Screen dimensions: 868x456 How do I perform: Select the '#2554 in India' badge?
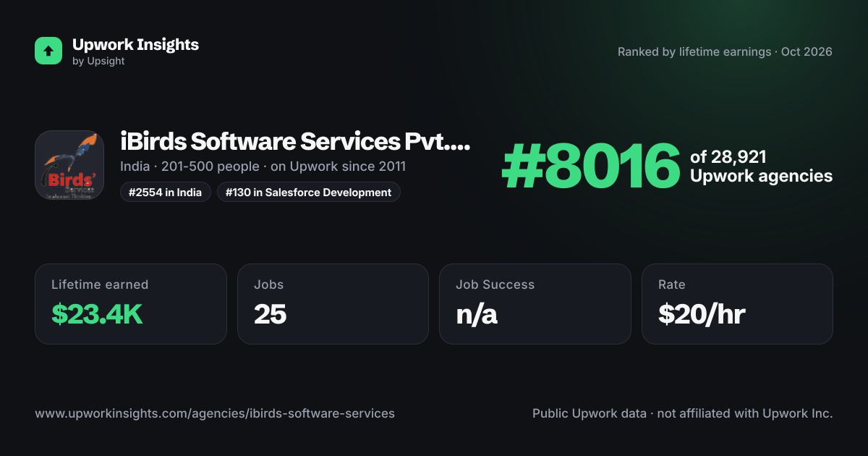166,192
